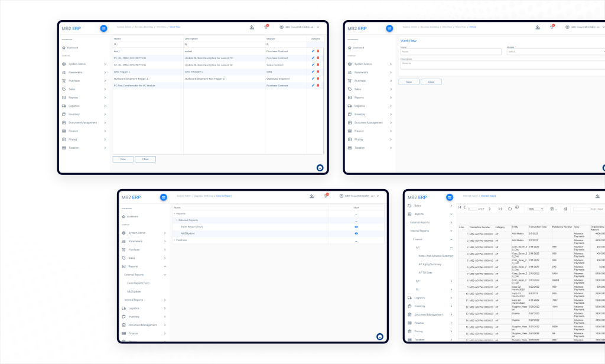Jump to the first page of the report
Viewport: 605px width, 364px height.
[x=460, y=209]
